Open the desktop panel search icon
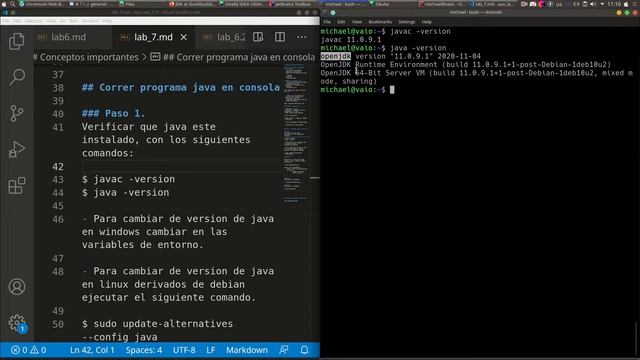The width and height of the screenshot is (640, 360). click(12, 4)
